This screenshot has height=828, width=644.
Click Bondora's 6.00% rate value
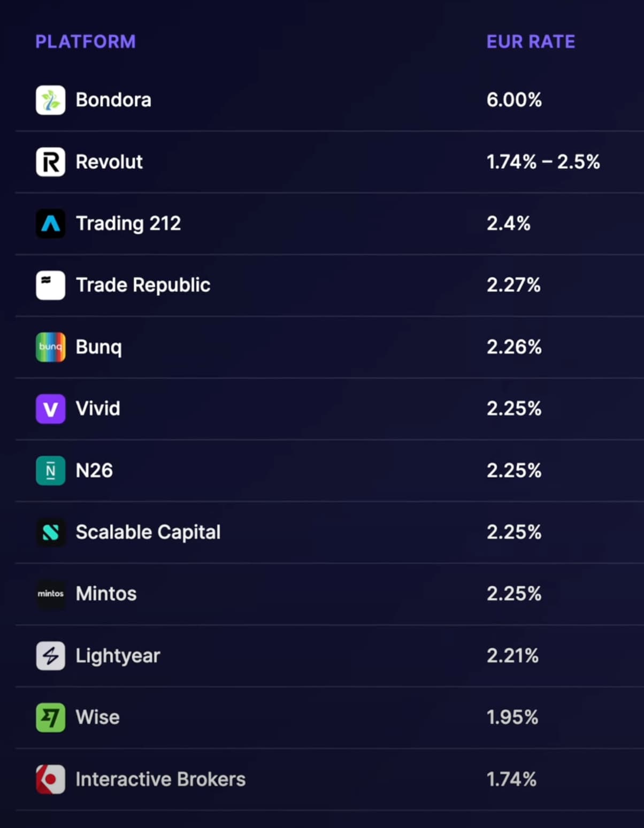(x=514, y=100)
